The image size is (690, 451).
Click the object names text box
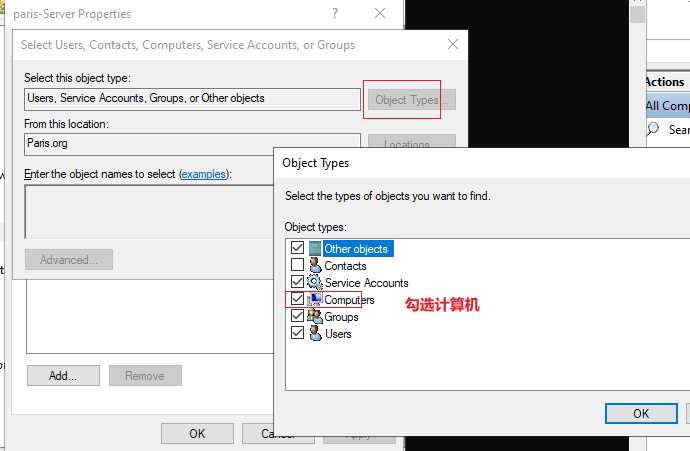(150, 212)
